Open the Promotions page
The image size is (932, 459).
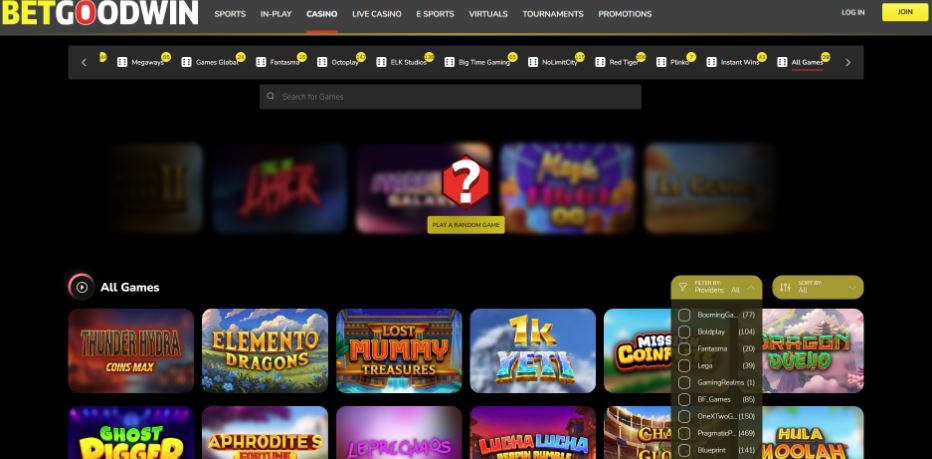tap(625, 14)
